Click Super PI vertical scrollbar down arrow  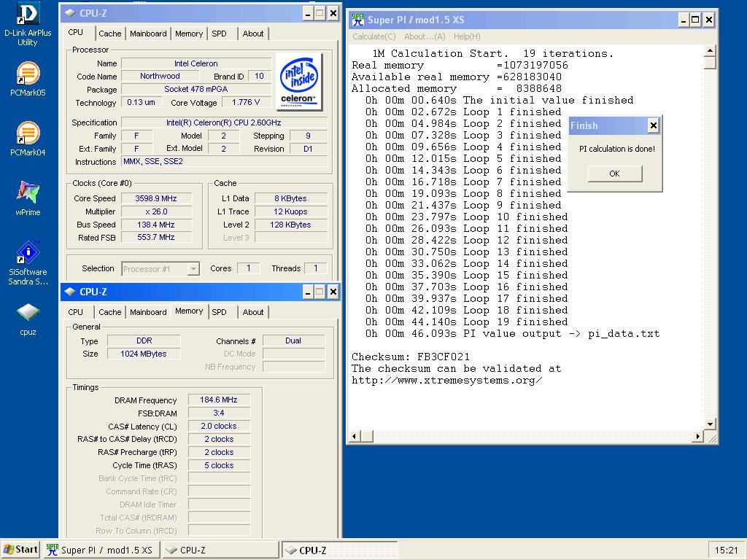click(x=710, y=424)
